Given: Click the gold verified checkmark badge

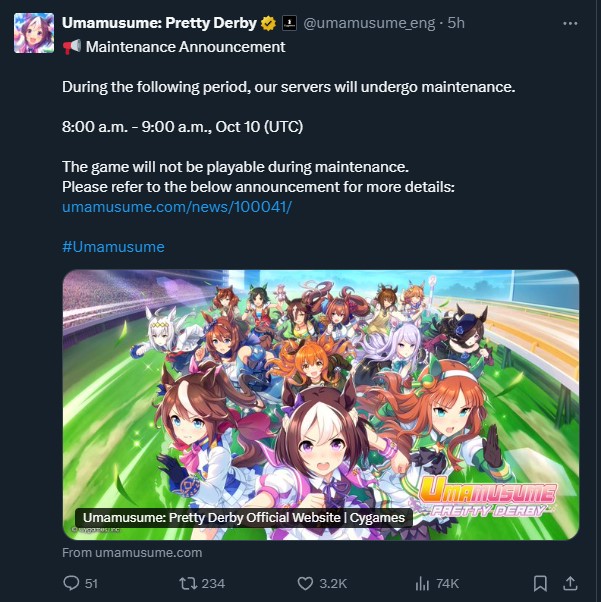Looking at the screenshot, I should (x=268, y=23).
